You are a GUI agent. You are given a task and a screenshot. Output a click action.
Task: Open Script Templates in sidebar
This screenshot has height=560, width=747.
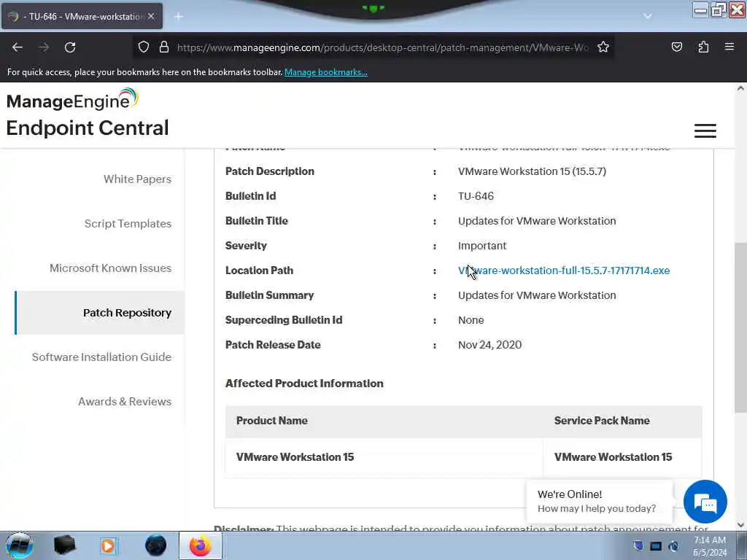coord(128,223)
